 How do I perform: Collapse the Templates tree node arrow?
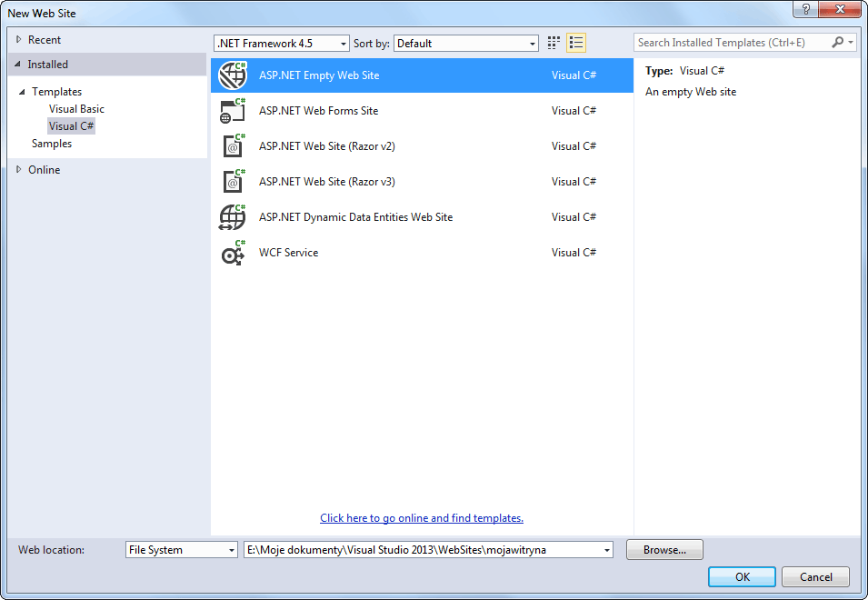click(x=22, y=92)
